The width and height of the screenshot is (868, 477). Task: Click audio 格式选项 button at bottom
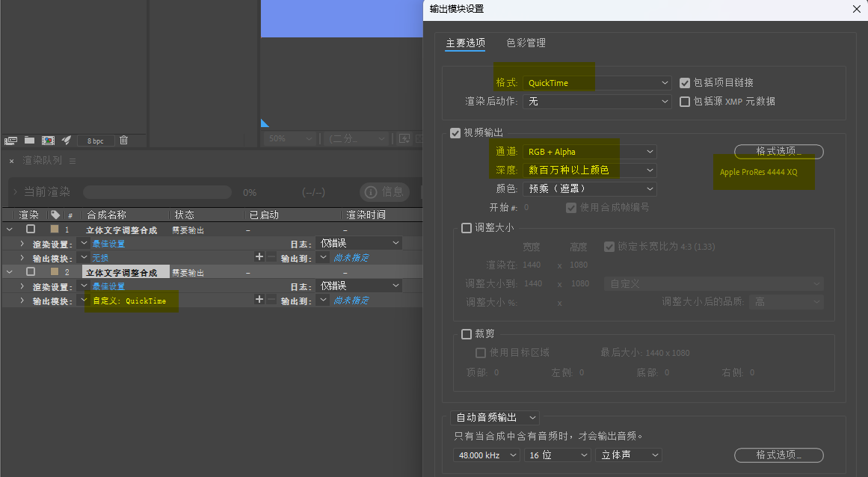tap(779, 455)
